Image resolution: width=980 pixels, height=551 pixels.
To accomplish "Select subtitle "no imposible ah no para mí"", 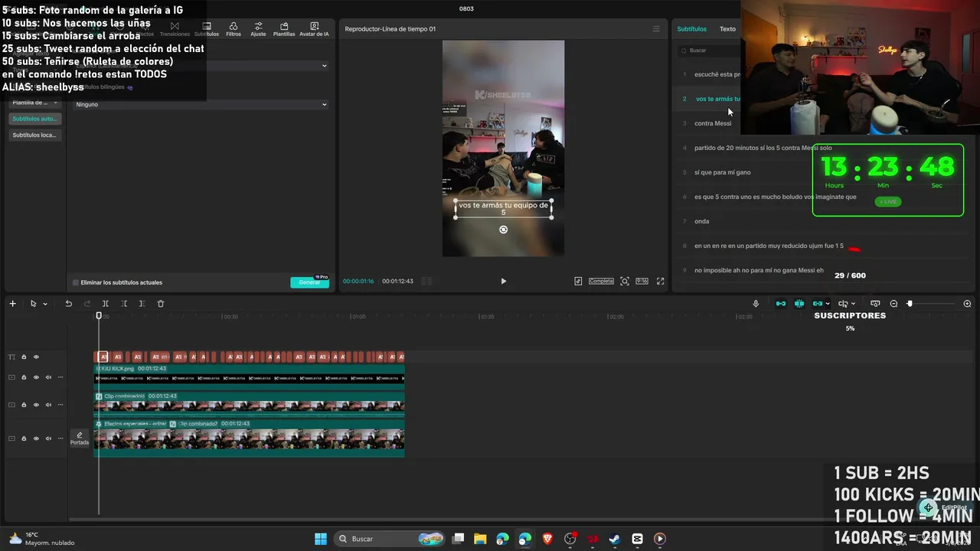I will 759,270.
